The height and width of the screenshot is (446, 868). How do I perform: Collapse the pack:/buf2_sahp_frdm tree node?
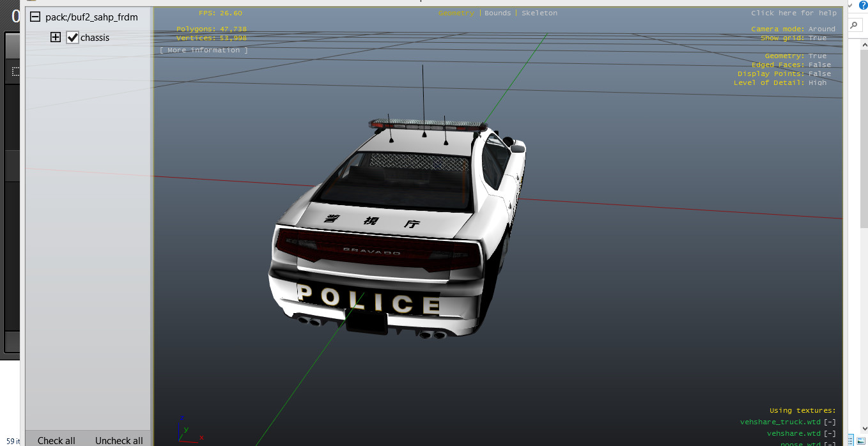point(35,17)
